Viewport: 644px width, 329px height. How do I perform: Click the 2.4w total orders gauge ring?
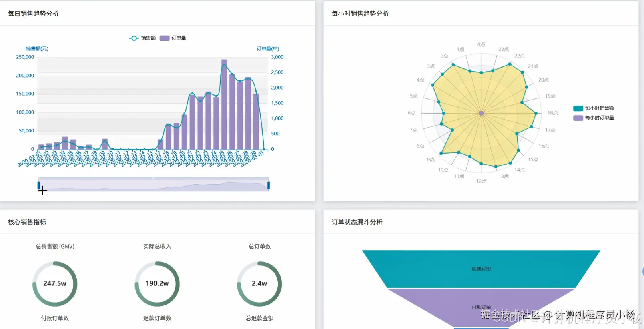(x=259, y=284)
